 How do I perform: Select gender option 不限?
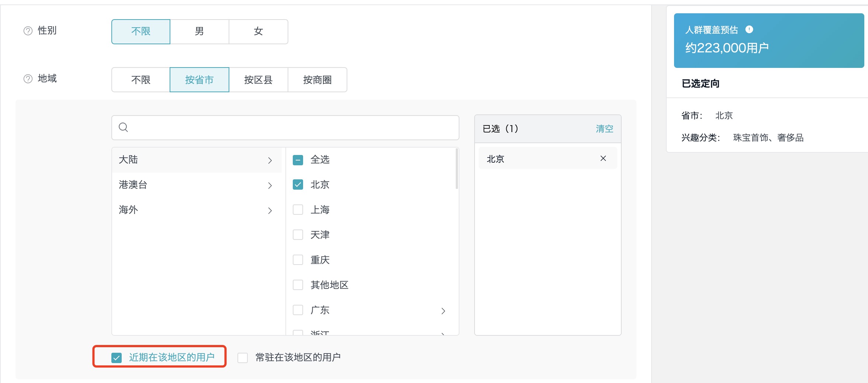click(x=141, y=32)
